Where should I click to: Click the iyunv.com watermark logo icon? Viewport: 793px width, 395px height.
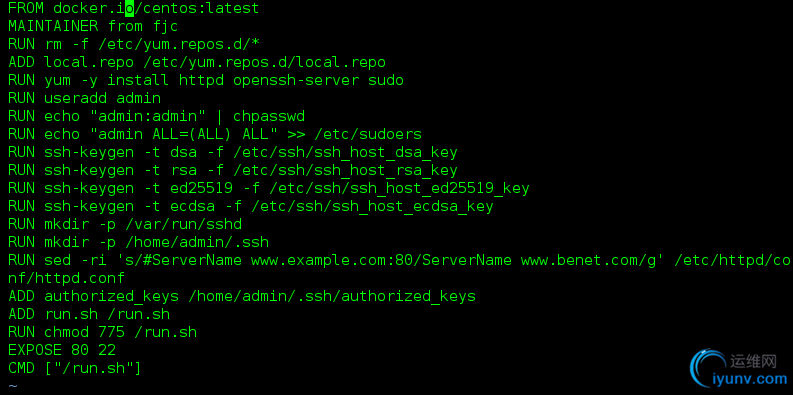[x=708, y=368]
